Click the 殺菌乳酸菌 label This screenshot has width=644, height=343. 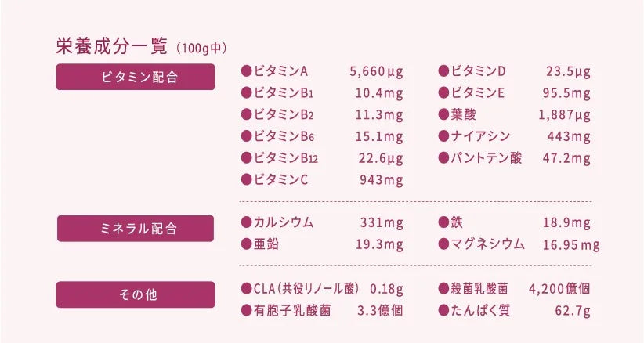click(480, 288)
